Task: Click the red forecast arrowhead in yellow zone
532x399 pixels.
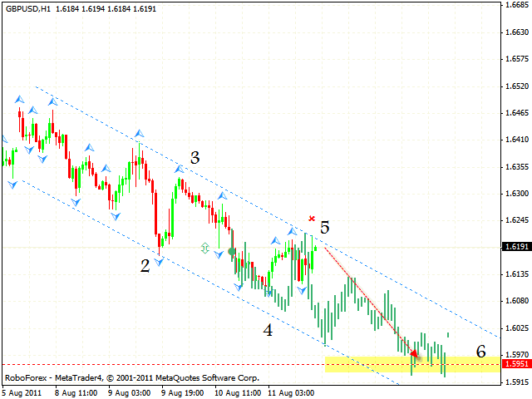Action: click(414, 354)
